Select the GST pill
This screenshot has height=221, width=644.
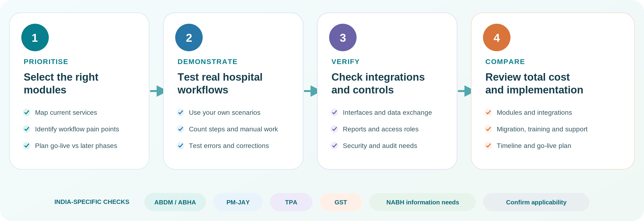tap(341, 202)
